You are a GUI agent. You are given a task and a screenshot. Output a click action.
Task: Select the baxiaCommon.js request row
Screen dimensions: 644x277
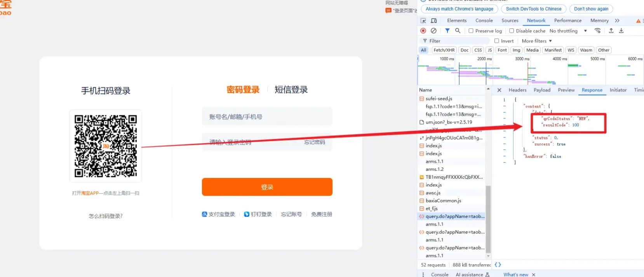[452, 200]
